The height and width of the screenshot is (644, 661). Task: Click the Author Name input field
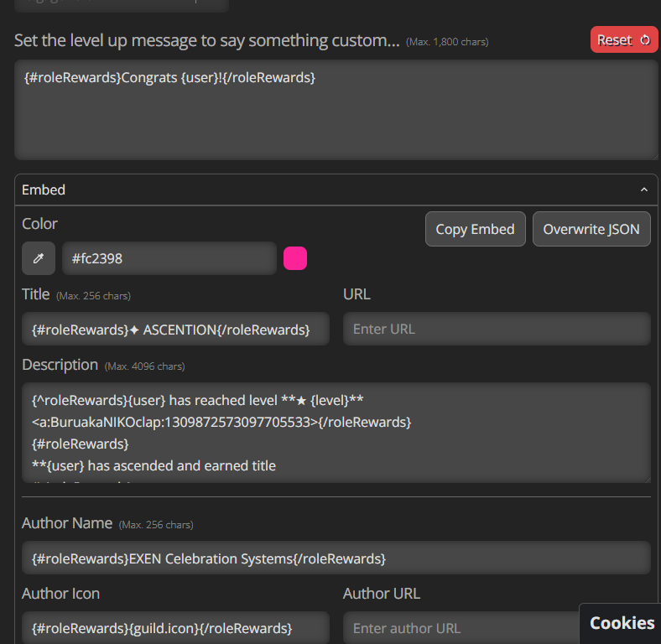tap(336, 558)
